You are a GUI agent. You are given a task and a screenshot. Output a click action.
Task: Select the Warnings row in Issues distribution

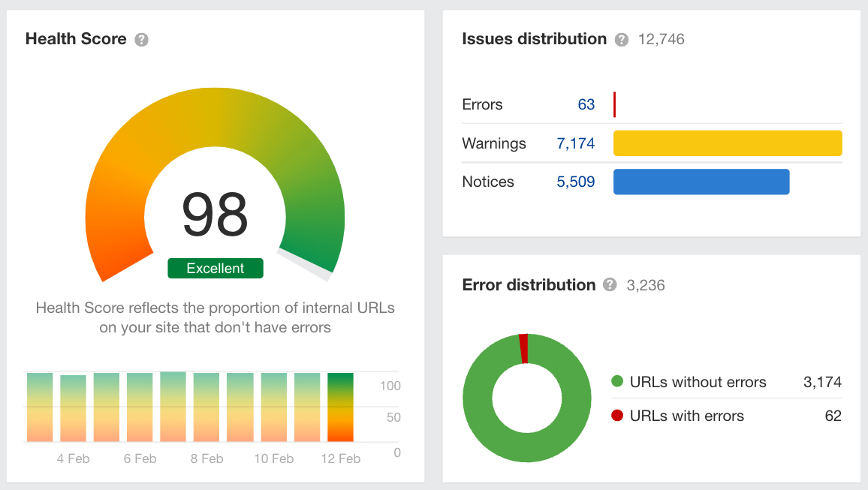tap(494, 143)
